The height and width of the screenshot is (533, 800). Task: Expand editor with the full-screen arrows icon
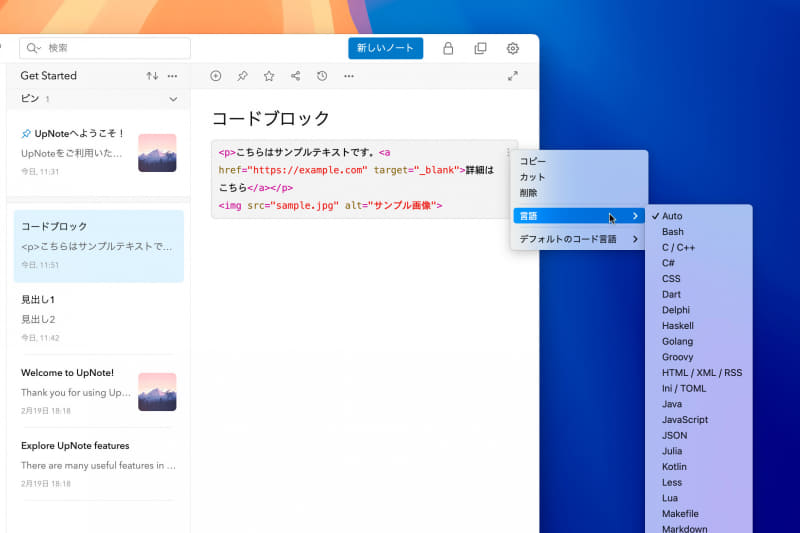tap(513, 76)
